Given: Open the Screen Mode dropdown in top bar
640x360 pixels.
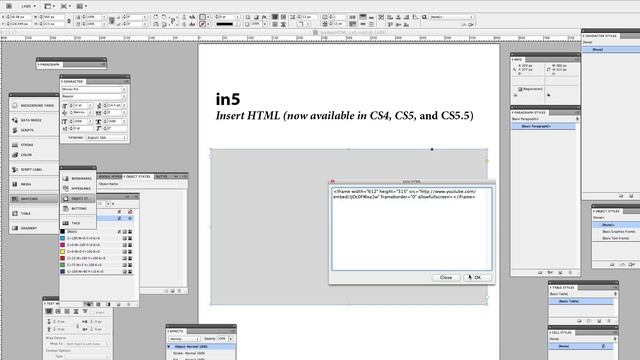Looking at the screenshot, I should (65, 6).
